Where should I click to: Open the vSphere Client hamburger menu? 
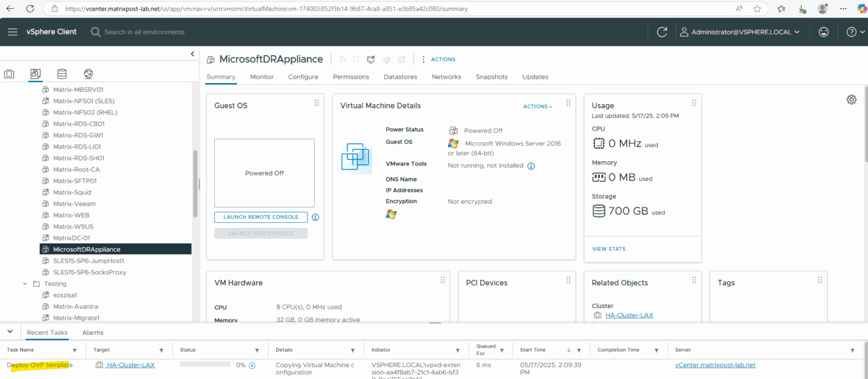point(12,32)
